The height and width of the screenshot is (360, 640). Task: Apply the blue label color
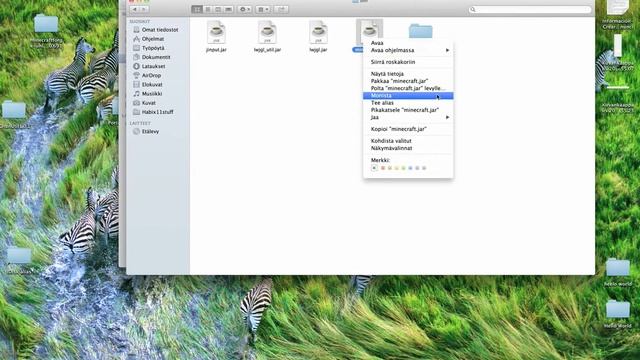[411, 168]
